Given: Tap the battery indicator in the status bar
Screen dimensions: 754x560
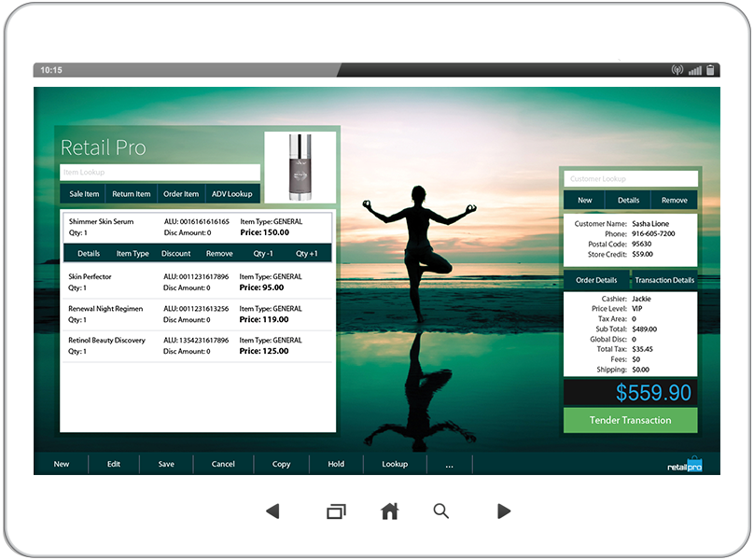Looking at the screenshot, I should coord(710,69).
